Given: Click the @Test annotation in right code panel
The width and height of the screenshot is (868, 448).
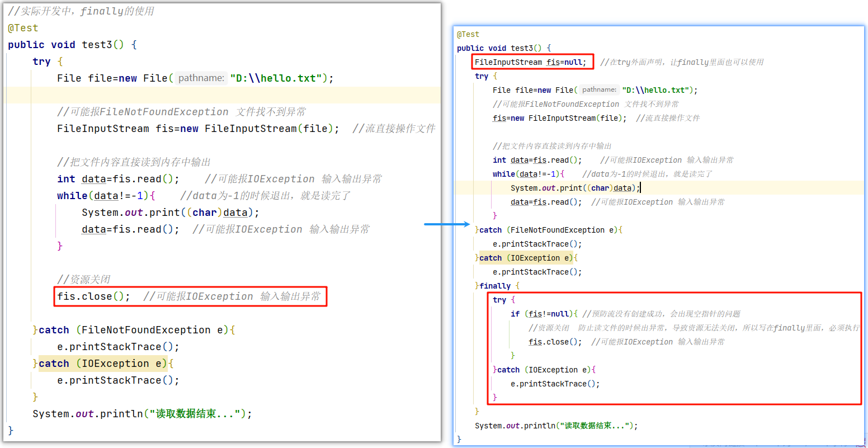Looking at the screenshot, I should click(468, 34).
